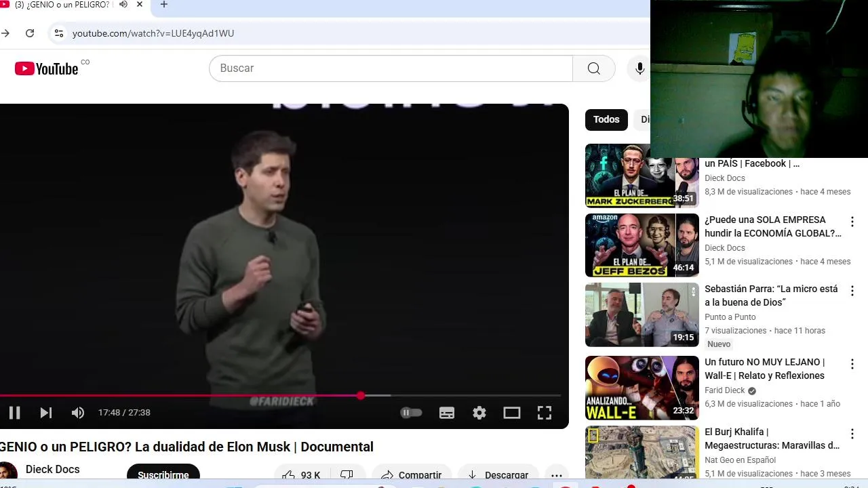
Task: Select the Todos filter chip
Action: click(x=606, y=119)
